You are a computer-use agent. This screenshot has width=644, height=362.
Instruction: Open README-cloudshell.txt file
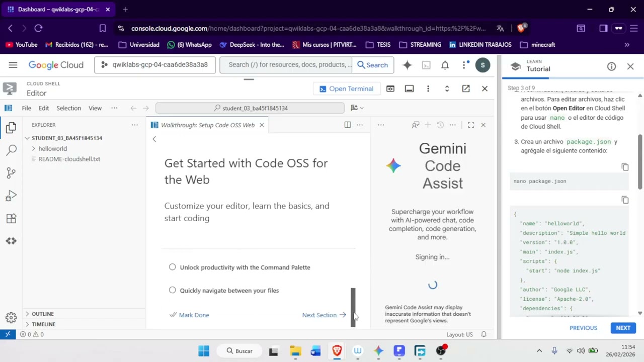[x=69, y=159]
